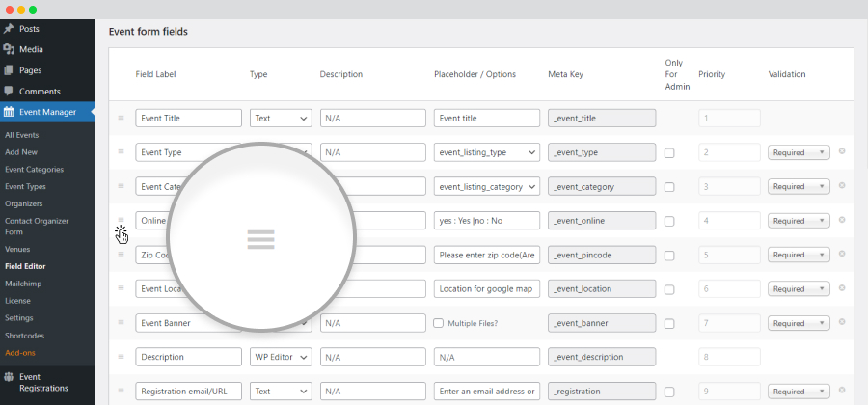Screen dimensions: 868x405
Task: Click the priority field showing 9
Action: [730, 391]
